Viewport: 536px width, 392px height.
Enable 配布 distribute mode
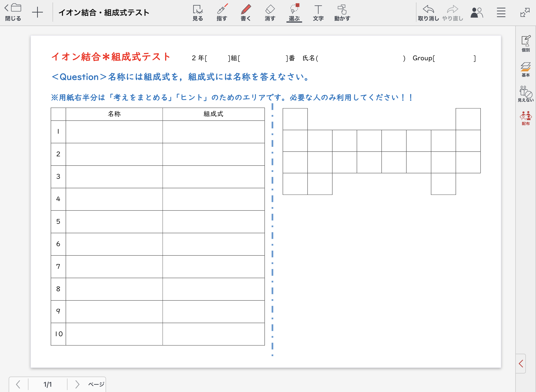pyautogui.click(x=526, y=118)
